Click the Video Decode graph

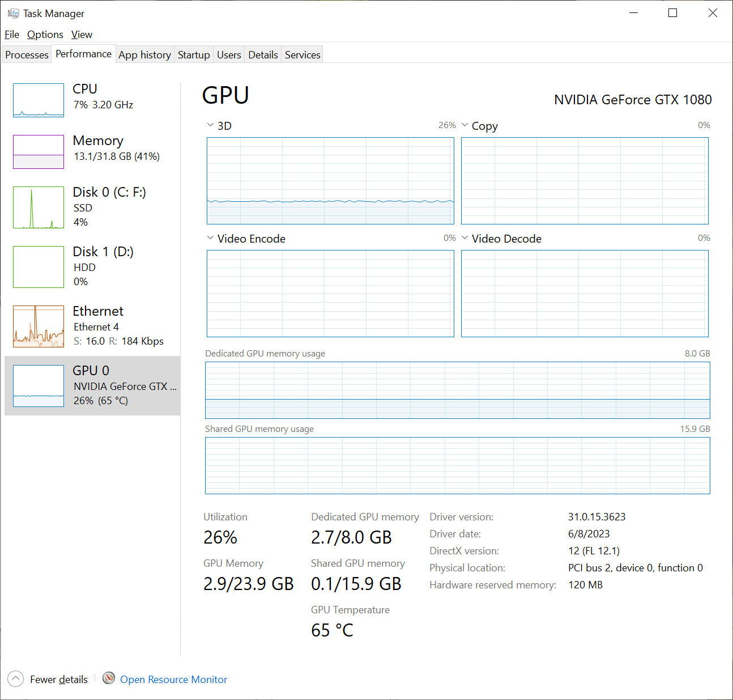coord(585,294)
